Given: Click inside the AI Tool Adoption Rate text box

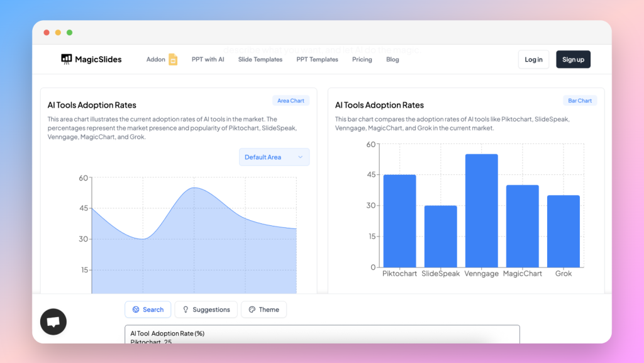Looking at the screenshot, I should pyautogui.click(x=322, y=334).
